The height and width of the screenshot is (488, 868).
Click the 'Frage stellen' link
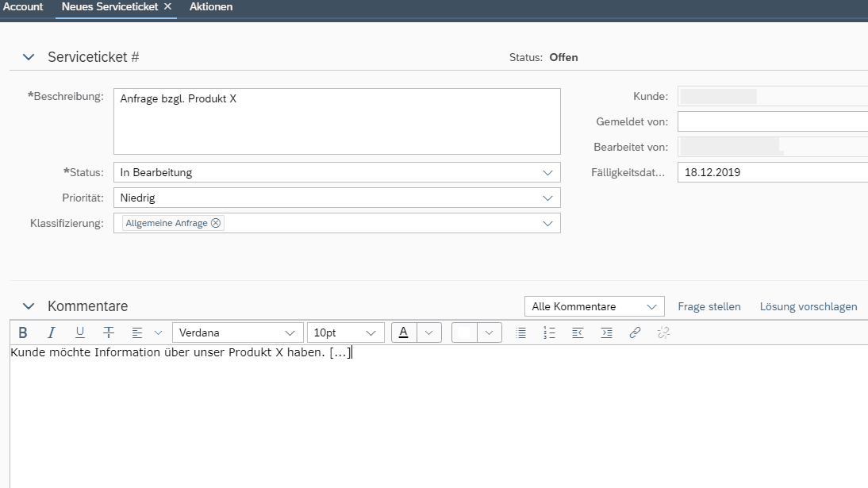(x=709, y=306)
